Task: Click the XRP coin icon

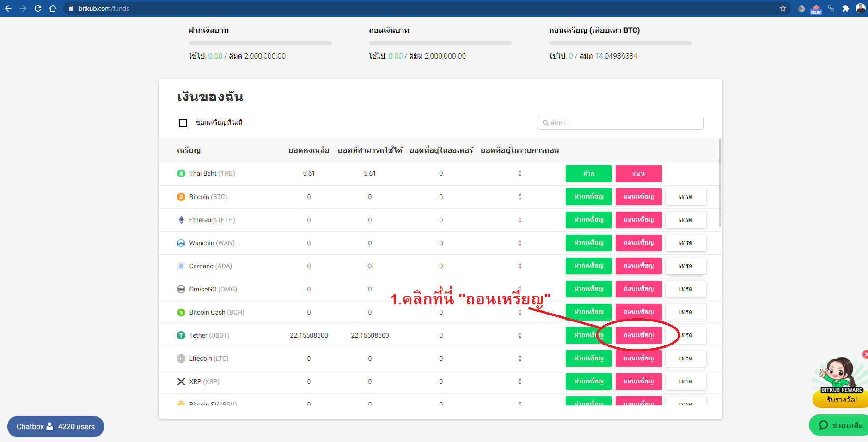Action: (x=181, y=381)
